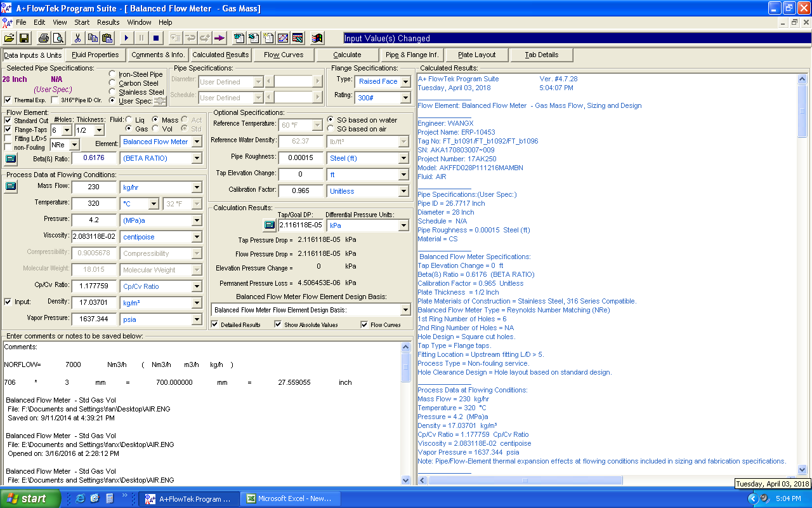Toggle the Thermal Exp. checkbox
812x508 pixels.
(x=8, y=100)
